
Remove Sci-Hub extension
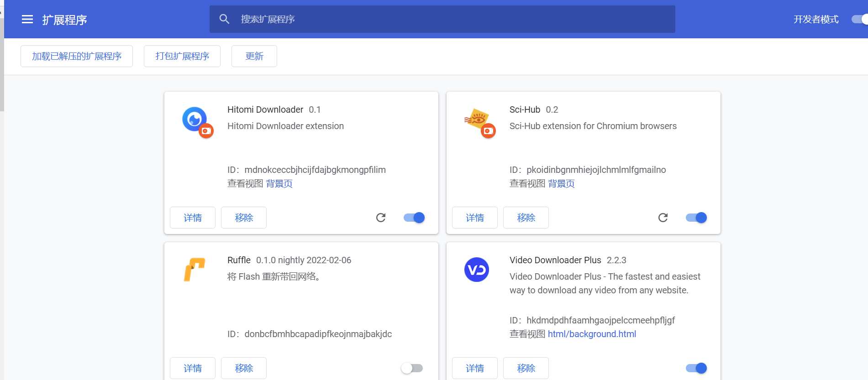[526, 218]
